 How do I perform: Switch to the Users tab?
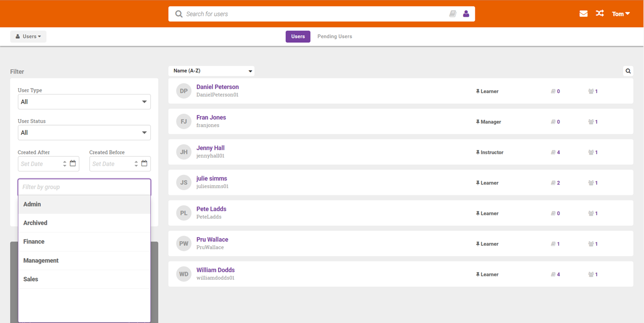(x=298, y=37)
